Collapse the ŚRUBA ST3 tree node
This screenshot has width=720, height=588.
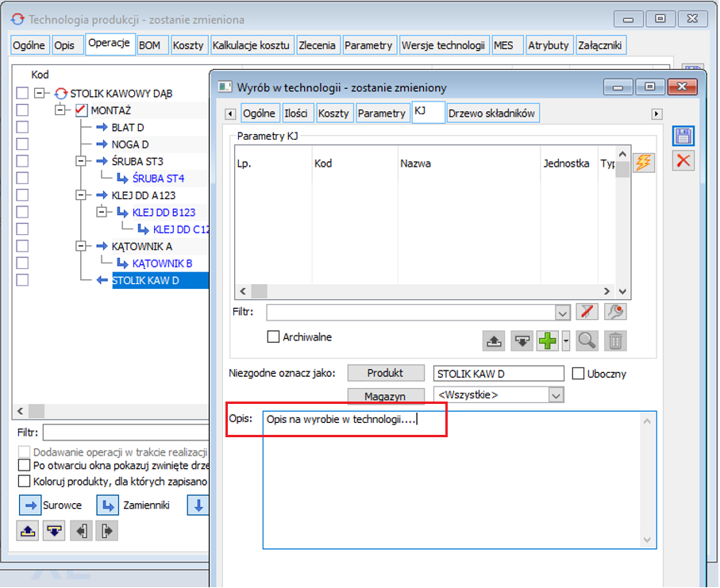point(81,161)
